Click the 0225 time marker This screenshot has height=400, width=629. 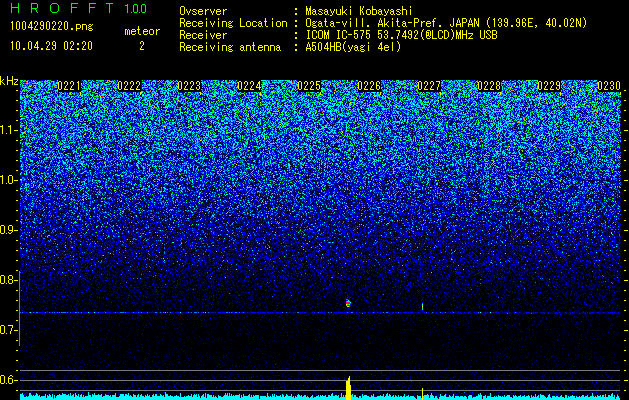click(x=309, y=86)
